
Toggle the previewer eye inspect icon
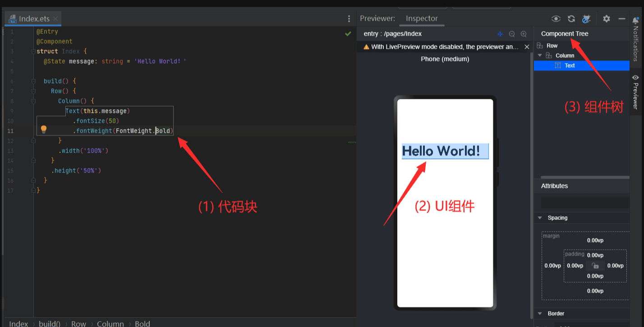click(556, 19)
